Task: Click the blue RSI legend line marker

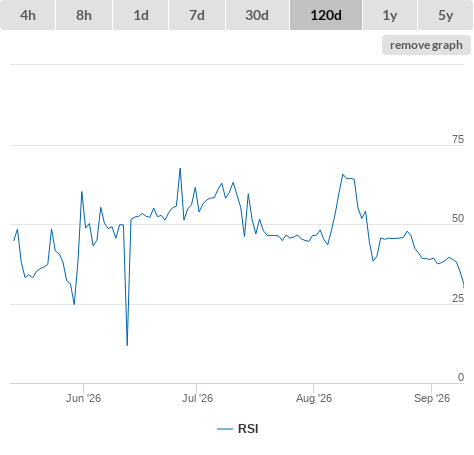Action: click(225, 429)
